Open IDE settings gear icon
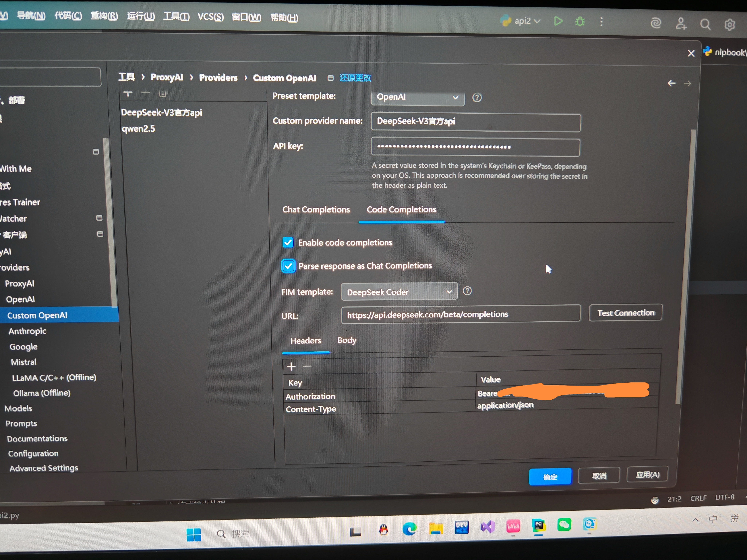This screenshot has height=560, width=747. click(730, 25)
